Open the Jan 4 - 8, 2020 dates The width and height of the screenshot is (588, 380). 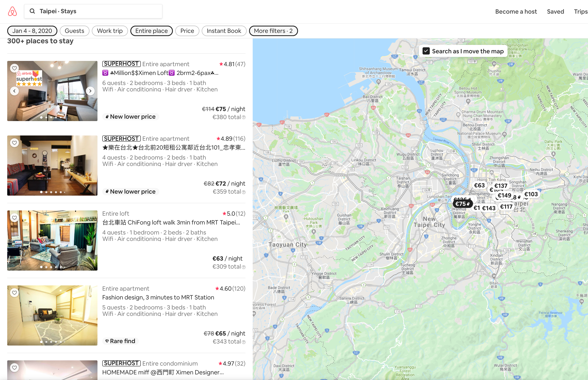coord(32,31)
